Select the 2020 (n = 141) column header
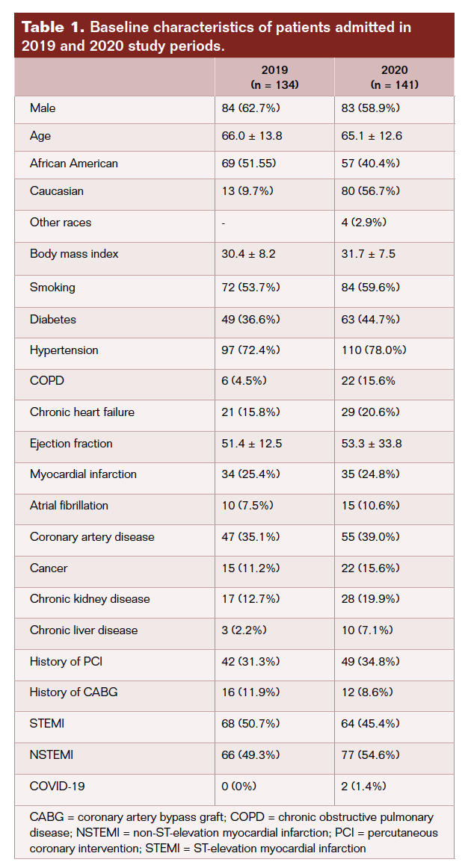468x868 pixels. point(394,77)
